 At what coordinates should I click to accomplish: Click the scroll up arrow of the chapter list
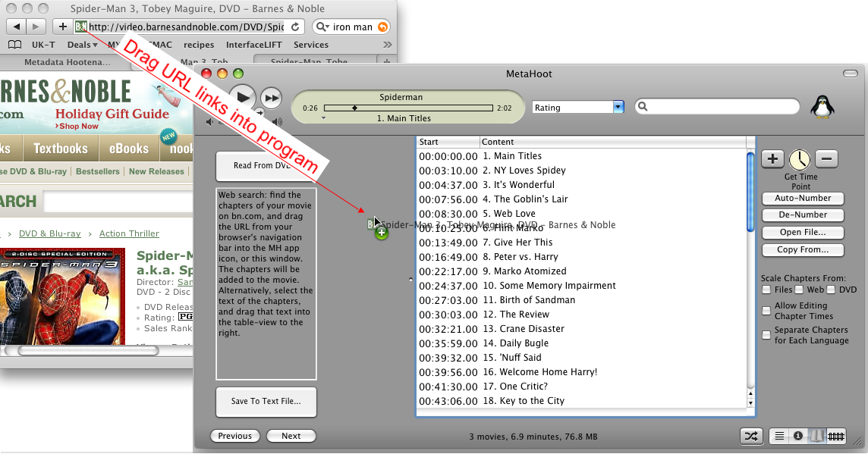pyautogui.click(x=750, y=393)
